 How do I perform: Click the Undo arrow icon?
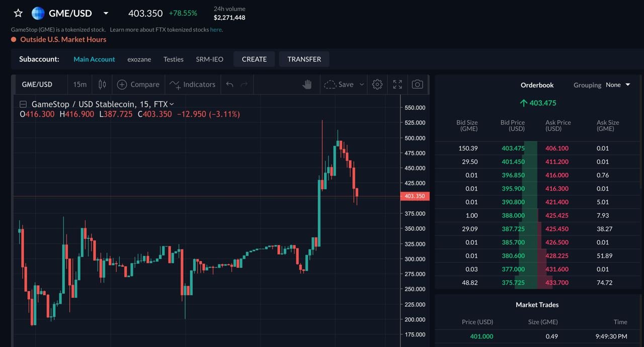tap(229, 84)
